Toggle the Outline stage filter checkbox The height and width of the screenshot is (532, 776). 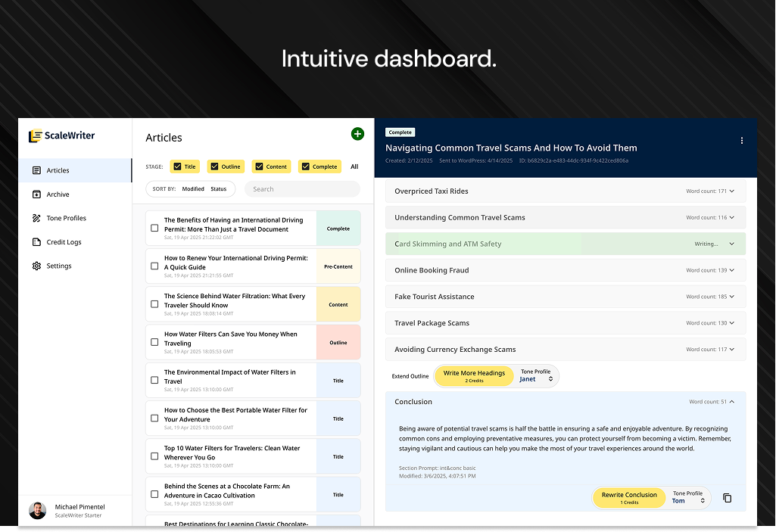click(214, 166)
